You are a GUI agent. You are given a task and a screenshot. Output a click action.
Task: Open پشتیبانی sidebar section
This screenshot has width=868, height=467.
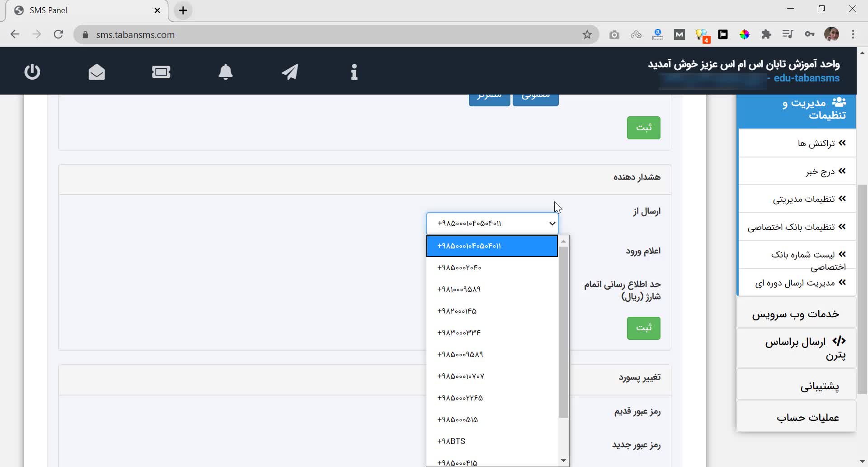[x=819, y=386]
